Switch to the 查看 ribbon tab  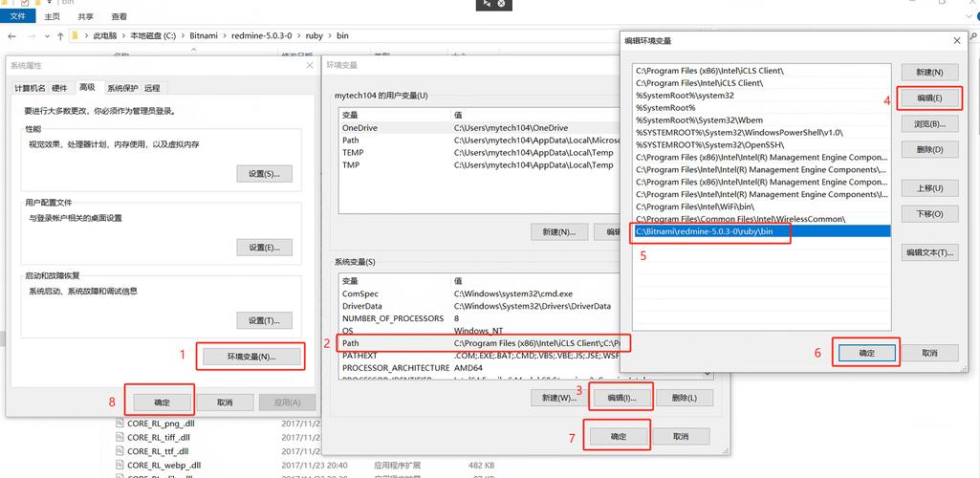pyautogui.click(x=119, y=16)
